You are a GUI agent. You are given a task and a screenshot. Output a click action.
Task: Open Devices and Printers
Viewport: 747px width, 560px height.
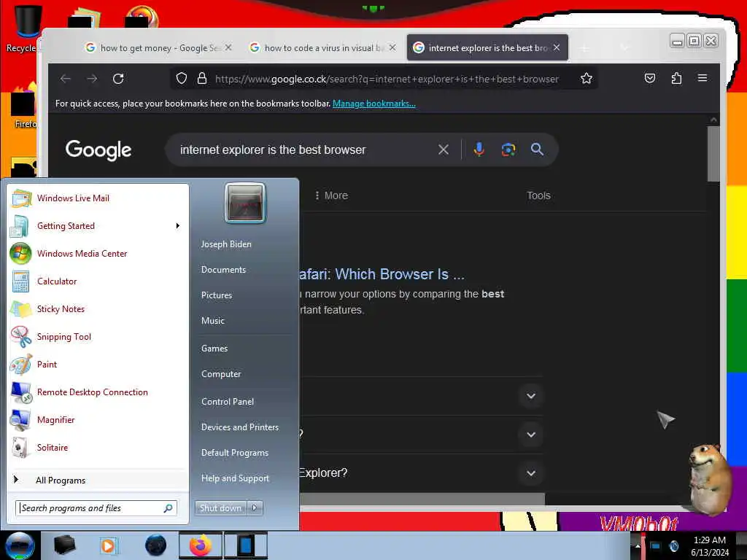pos(239,427)
